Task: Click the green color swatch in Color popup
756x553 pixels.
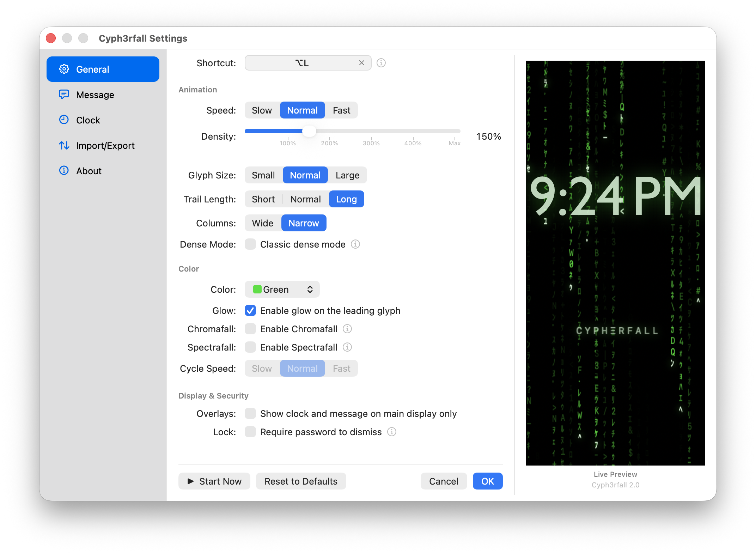Action: pos(257,289)
